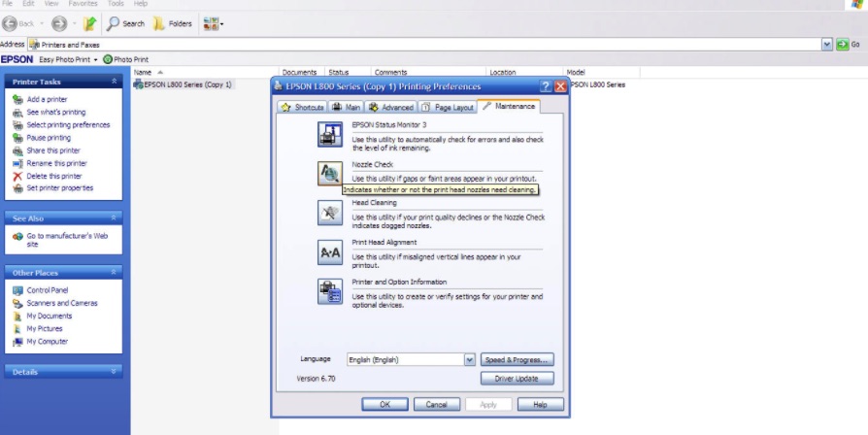868x435 pixels.
Task: Click the Driver Update button
Action: pyautogui.click(x=517, y=379)
